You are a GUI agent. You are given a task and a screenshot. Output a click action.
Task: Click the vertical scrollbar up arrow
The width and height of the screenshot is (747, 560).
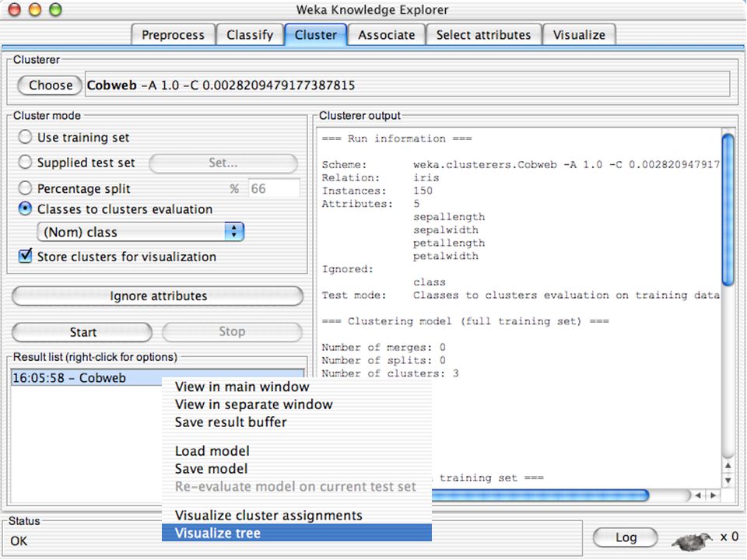pyautogui.click(x=728, y=465)
